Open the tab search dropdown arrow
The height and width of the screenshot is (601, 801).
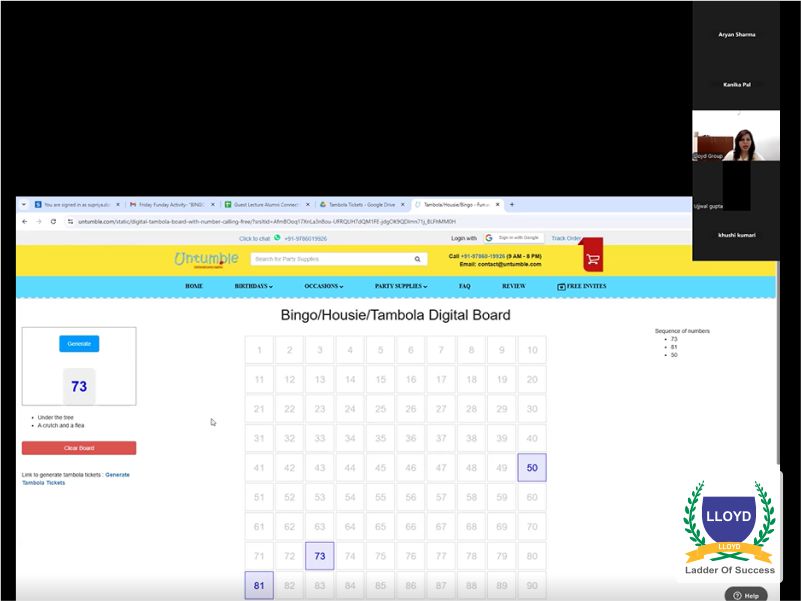[x=23, y=204]
